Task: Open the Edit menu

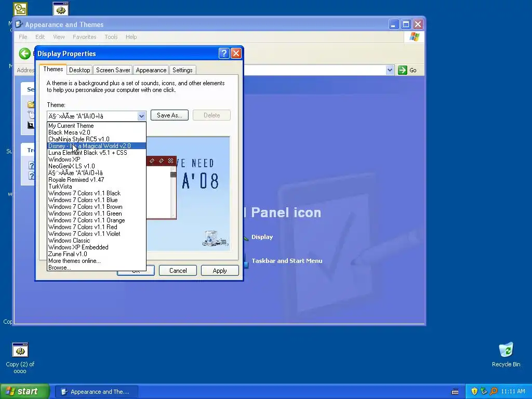Action: 40,37
